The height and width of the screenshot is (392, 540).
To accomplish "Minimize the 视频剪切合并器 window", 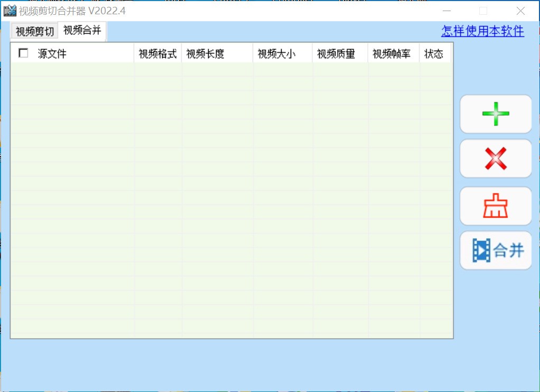I will 447,11.
